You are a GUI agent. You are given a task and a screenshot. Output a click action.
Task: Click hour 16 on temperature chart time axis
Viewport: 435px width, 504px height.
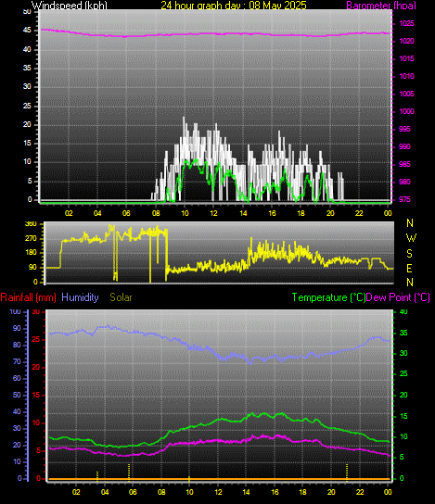(x=275, y=492)
